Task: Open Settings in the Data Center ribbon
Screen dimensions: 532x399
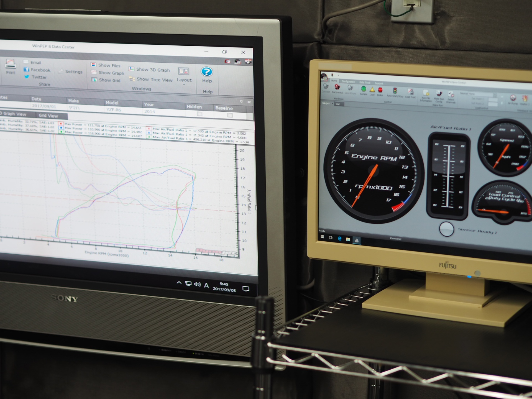Action: click(x=70, y=71)
